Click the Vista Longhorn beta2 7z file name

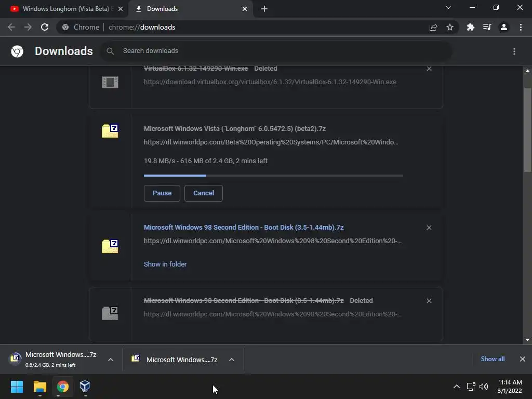coord(235,129)
